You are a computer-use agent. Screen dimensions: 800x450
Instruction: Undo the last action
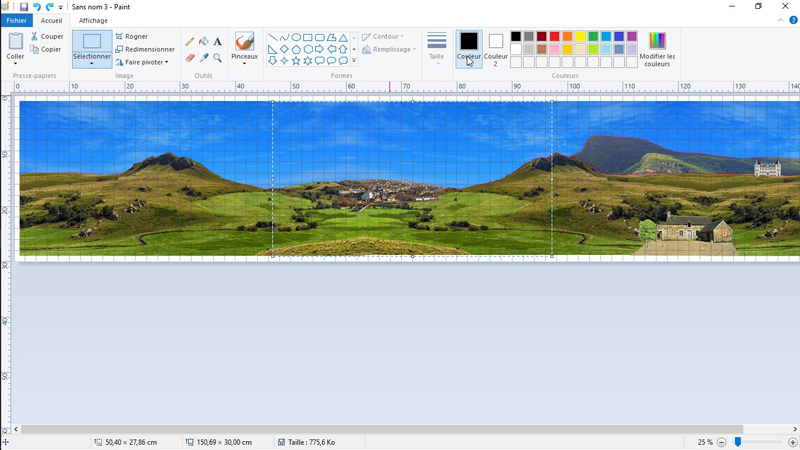tap(36, 7)
